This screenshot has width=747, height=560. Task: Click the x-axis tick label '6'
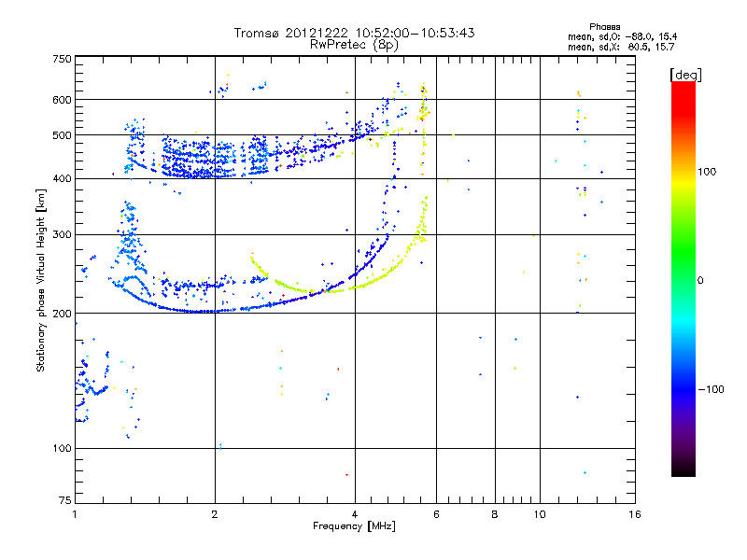tap(436, 514)
